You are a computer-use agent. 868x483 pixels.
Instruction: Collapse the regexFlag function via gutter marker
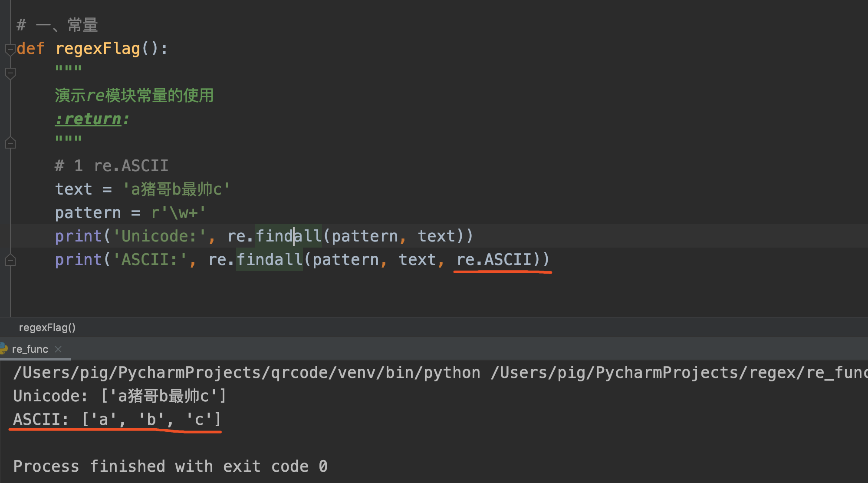click(10, 49)
